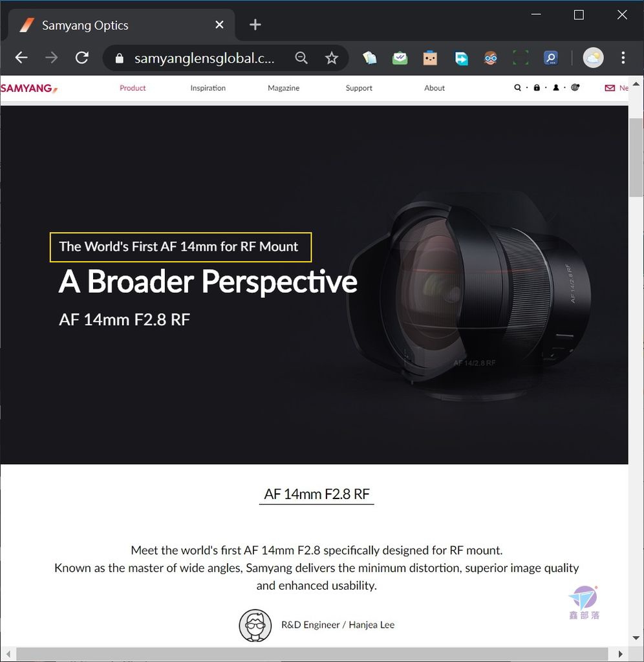The height and width of the screenshot is (662, 644).
Task: Open the Magazine menu
Action: 283,88
